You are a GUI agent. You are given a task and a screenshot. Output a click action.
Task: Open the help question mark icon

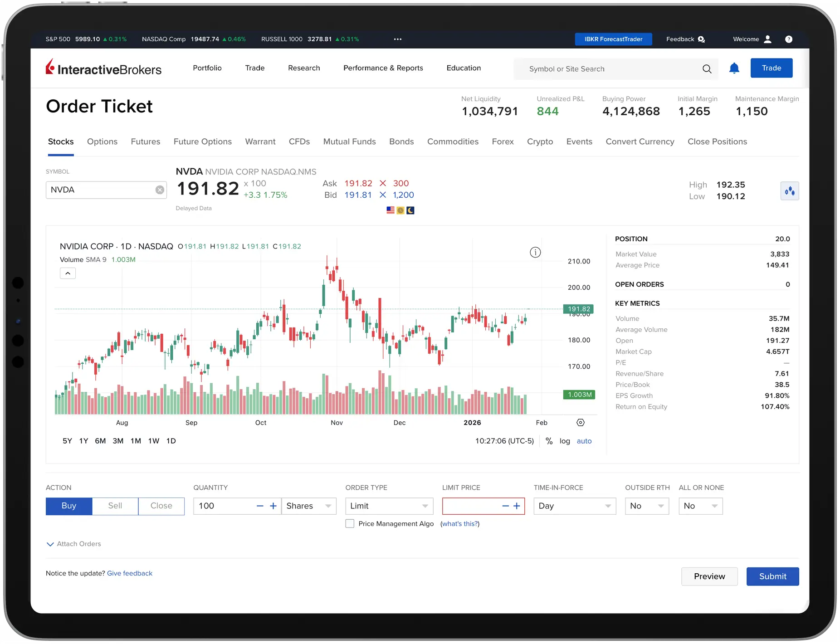pyautogui.click(x=789, y=39)
